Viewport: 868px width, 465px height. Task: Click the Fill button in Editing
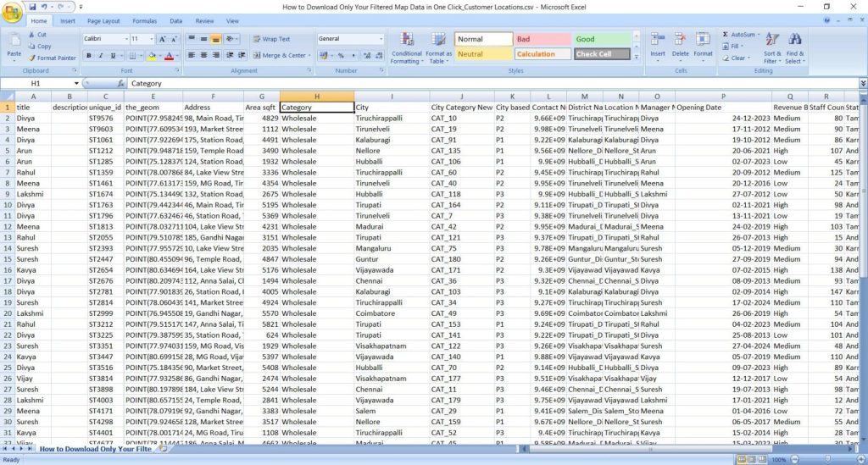(733, 47)
